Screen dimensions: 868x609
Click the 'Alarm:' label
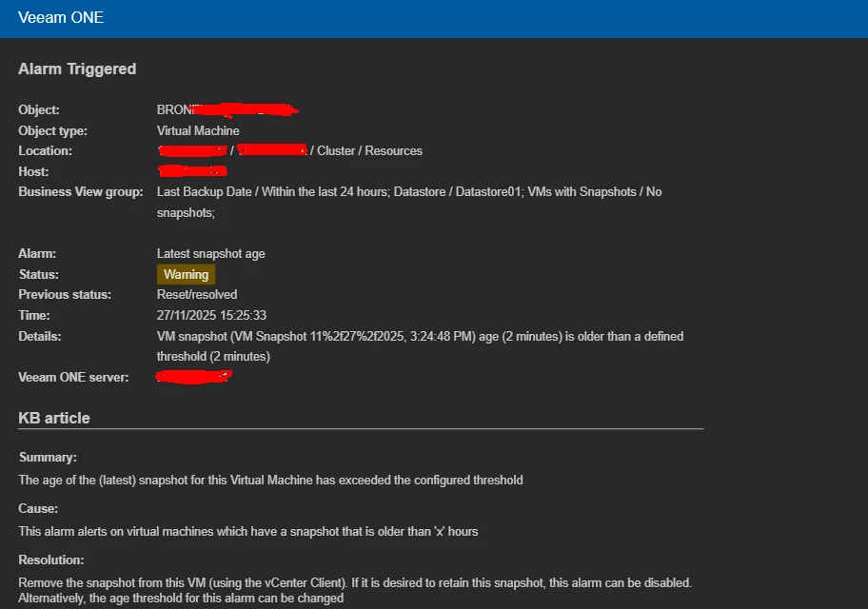[x=37, y=253]
